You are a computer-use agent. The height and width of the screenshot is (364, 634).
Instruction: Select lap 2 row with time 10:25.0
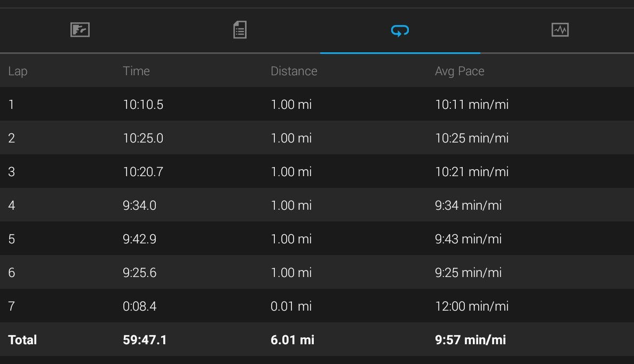click(317, 138)
